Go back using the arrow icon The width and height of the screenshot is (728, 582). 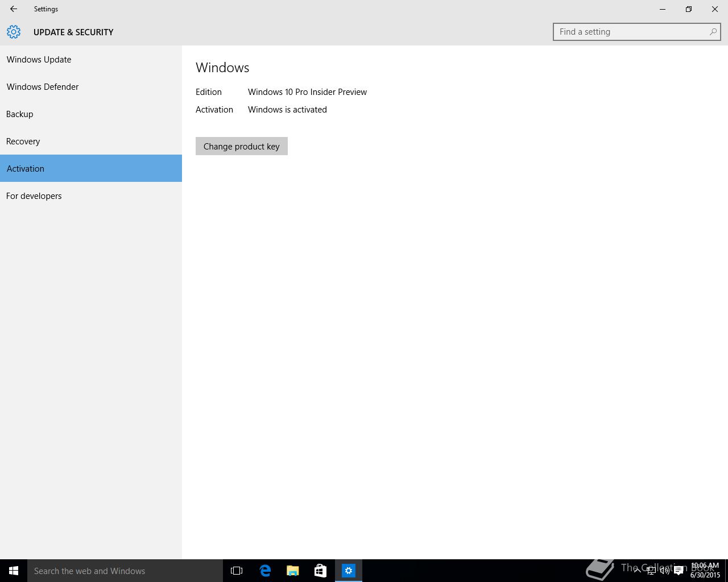point(14,9)
